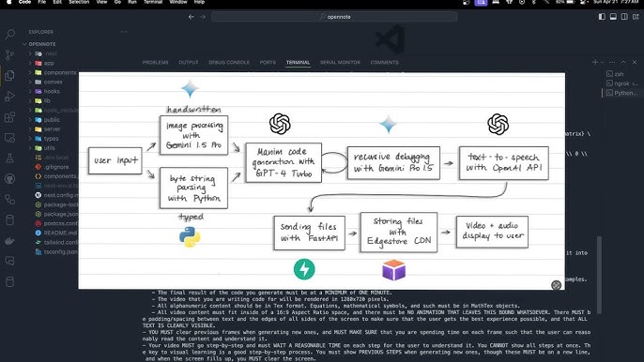Open the GitHub view in activity bar
This screenshot has height=362, width=644.
[x=9, y=179]
